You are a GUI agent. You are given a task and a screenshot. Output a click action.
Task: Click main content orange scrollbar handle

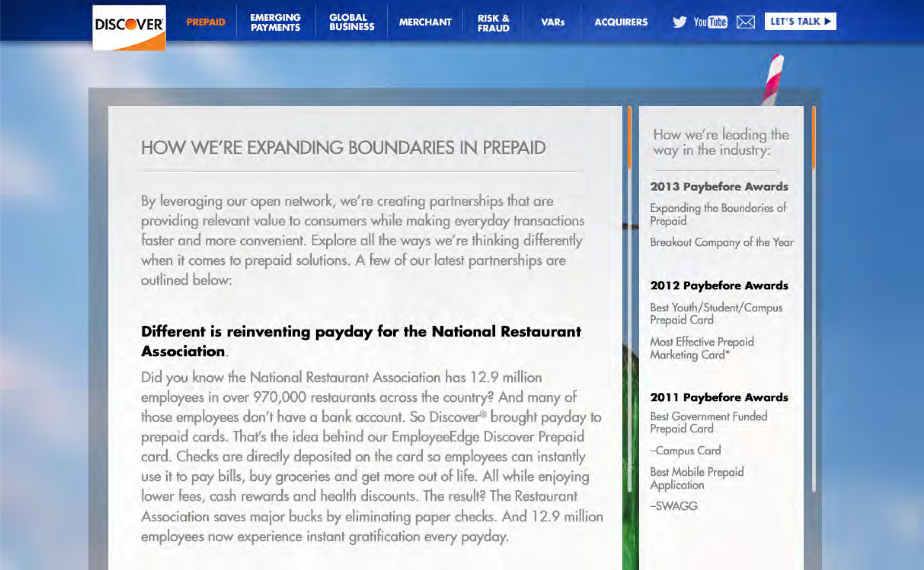629,138
